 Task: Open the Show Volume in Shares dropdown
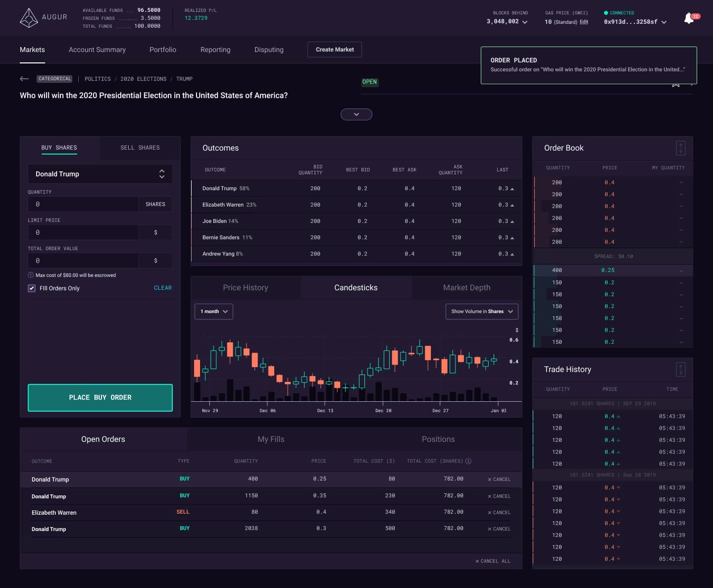coord(482,312)
